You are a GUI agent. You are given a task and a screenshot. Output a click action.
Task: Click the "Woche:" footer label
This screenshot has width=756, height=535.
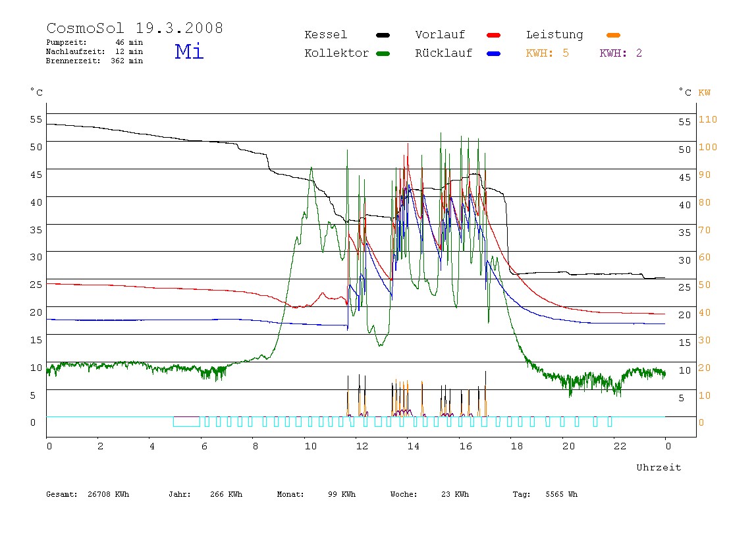coord(404,494)
